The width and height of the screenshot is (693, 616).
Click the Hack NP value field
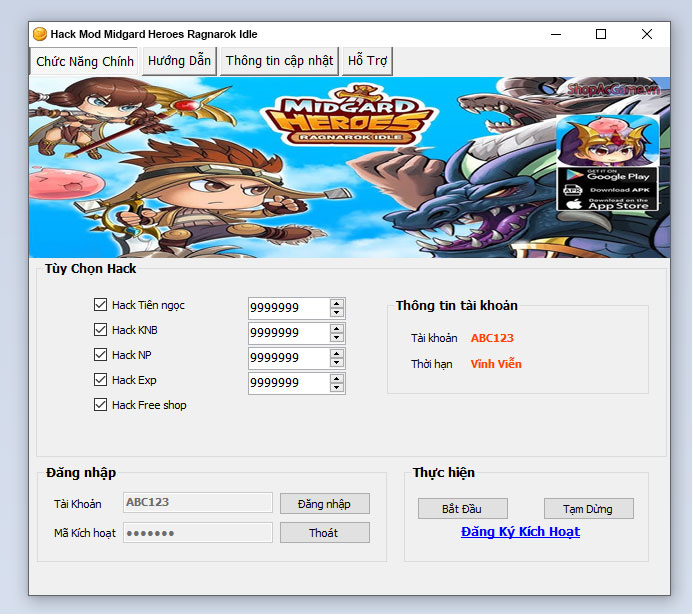289,358
